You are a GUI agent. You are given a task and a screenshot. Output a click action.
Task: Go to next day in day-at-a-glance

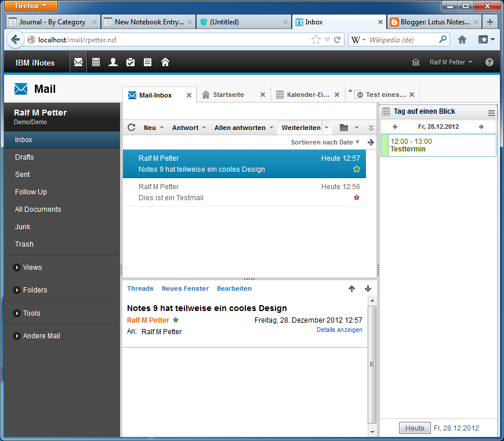[481, 126]
